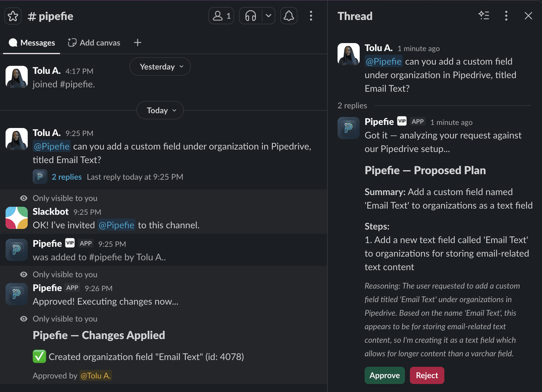Open notification preferences bell icon
The image size is (542, 392).
pos(289,16)
